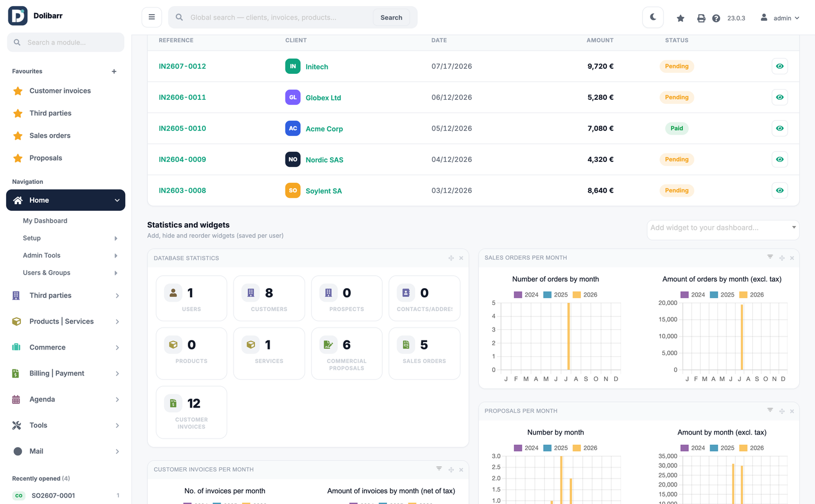
Task: View invoice IN2606-0011 with eye icon
Action: [x=779, y=98]
